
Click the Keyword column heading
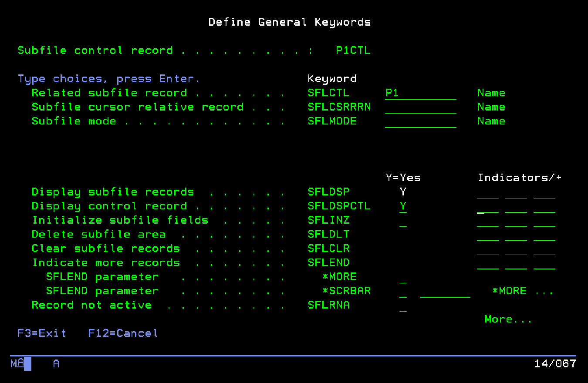[332, 78]
